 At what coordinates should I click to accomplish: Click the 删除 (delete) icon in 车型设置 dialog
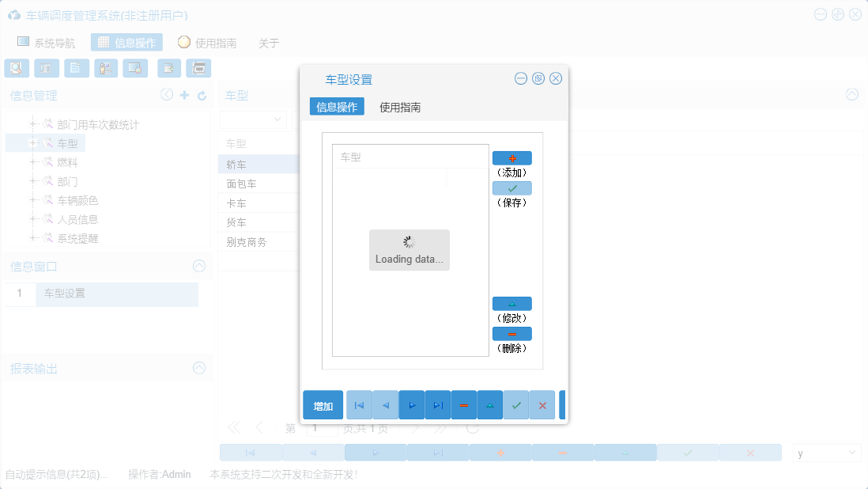(x=512, y=333)
